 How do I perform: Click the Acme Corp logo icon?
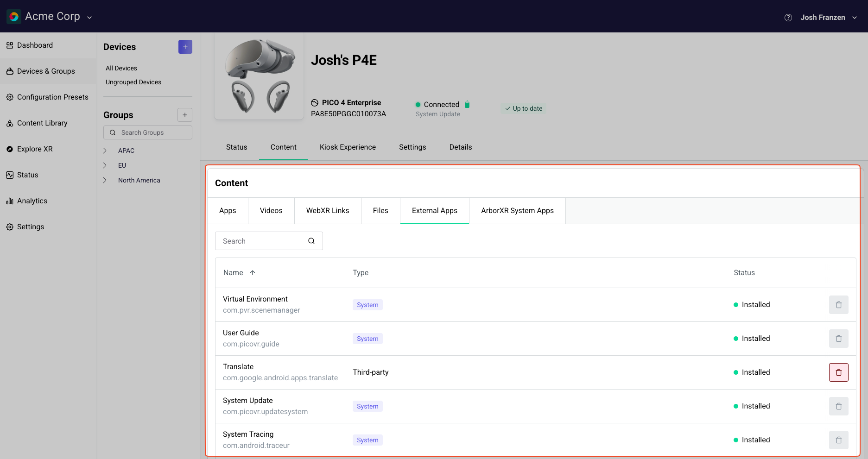point(14,17)
